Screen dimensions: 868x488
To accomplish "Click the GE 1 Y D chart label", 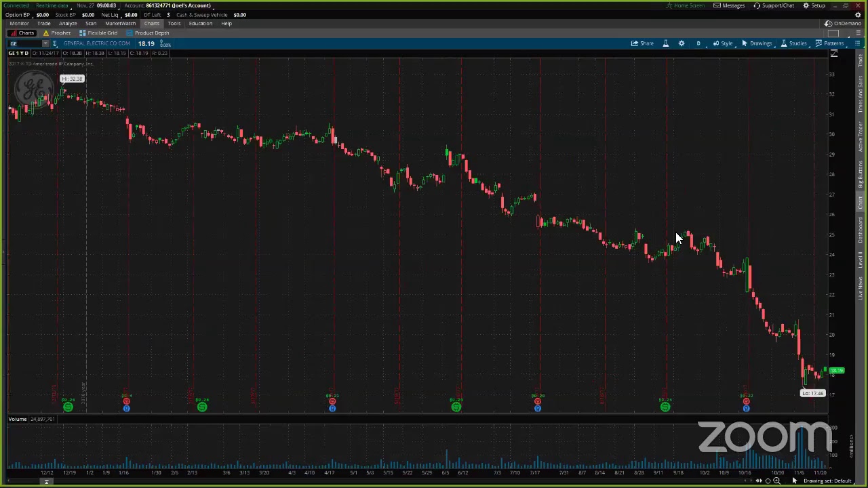I will pos(18,54).
